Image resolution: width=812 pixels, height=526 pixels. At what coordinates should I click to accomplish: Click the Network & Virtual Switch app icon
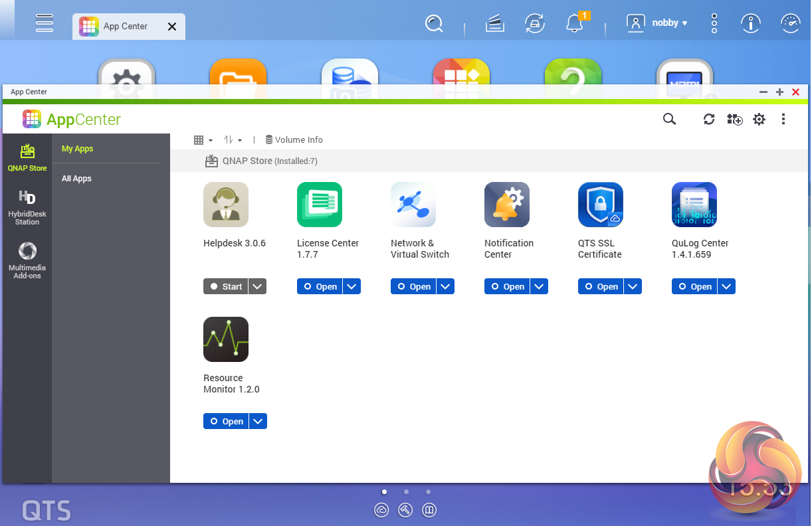pyautogui.click(x=413, y=205)
